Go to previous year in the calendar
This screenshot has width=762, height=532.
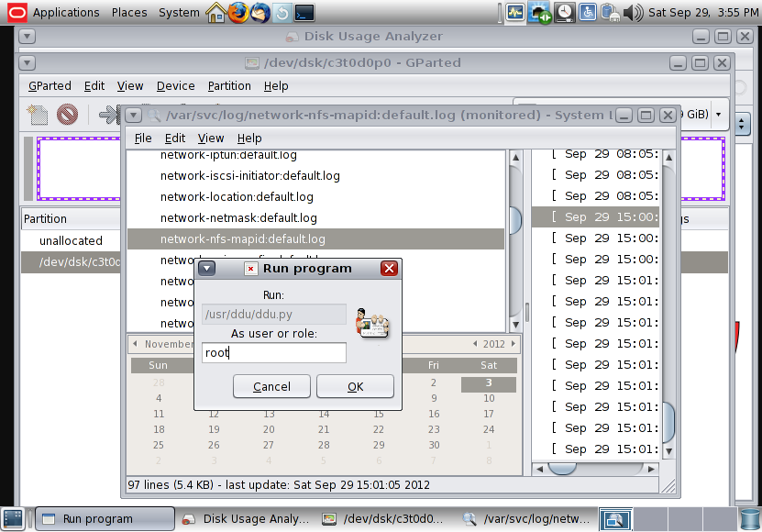tap(475, 344)
